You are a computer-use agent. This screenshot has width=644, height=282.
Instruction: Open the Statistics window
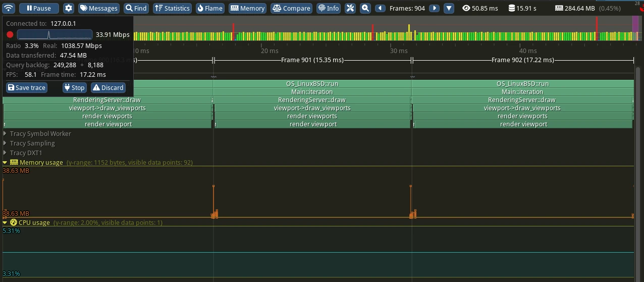coord(172,8)
